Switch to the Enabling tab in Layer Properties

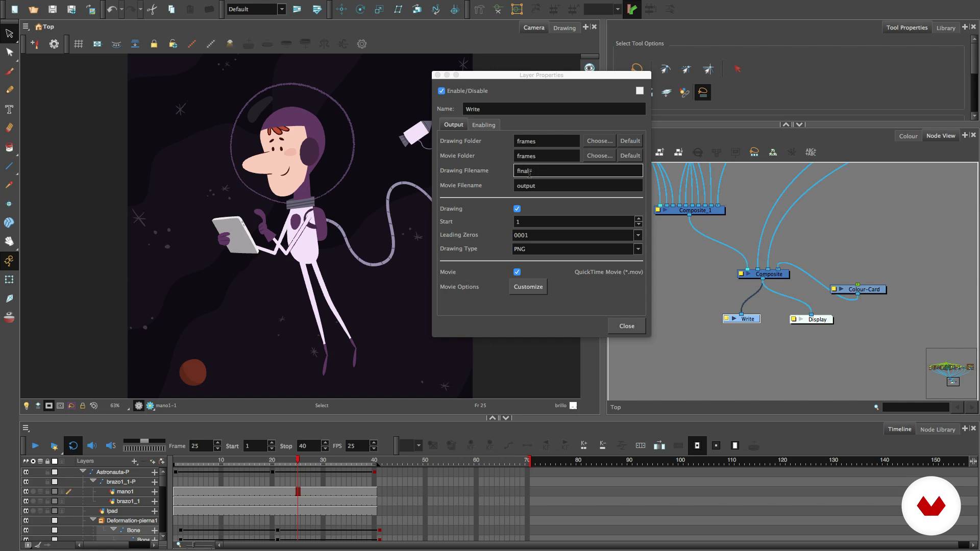[483, 124]
